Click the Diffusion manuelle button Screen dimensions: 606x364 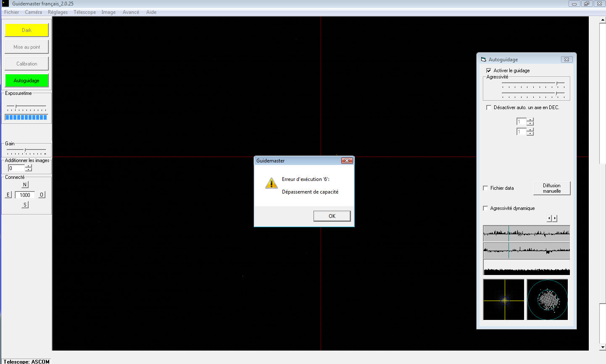tap(552, 188)
